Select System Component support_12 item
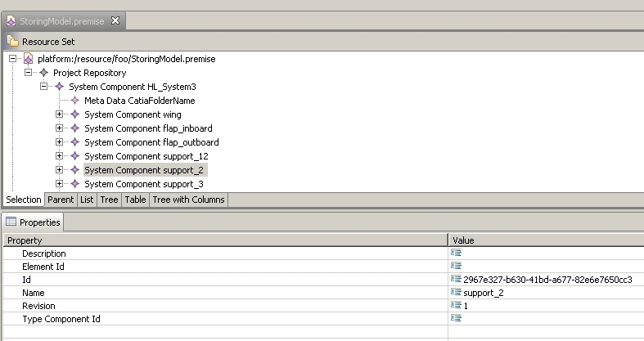 click(146, 156)
